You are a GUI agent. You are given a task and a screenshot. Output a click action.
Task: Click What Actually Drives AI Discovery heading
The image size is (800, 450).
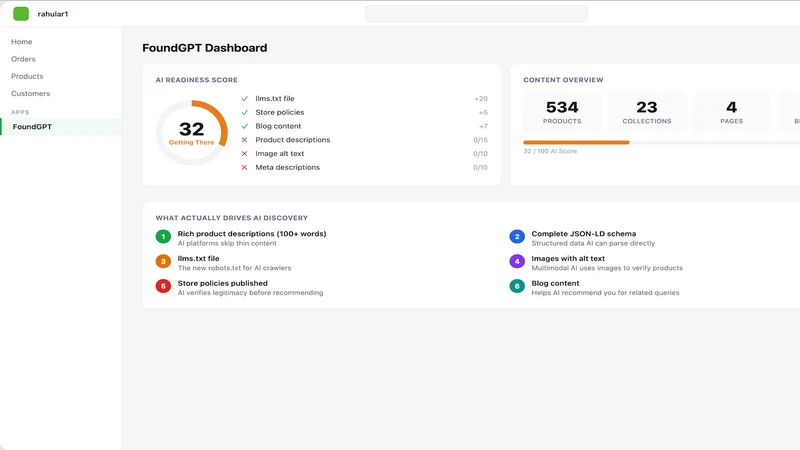click(232, 218)
